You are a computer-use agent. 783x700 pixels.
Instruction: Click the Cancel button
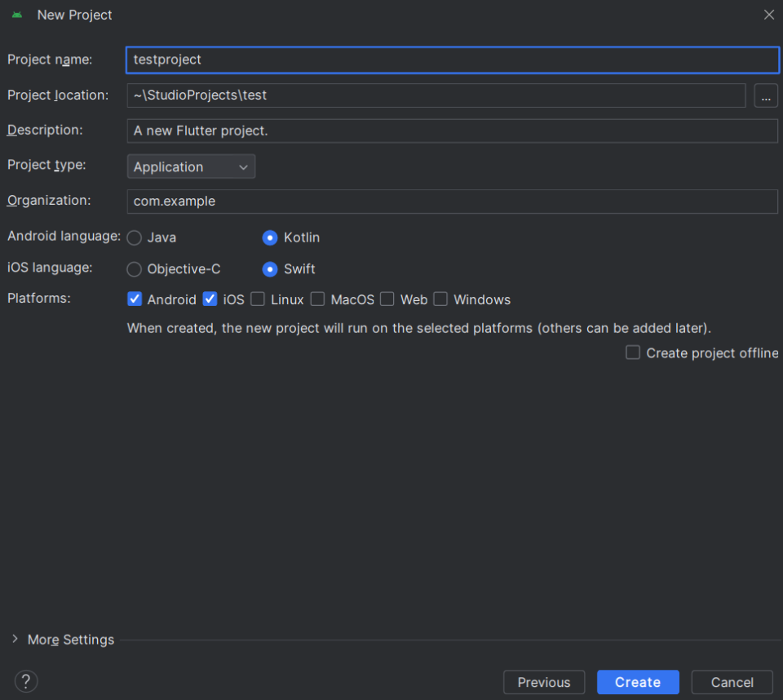tap(732, 682)
